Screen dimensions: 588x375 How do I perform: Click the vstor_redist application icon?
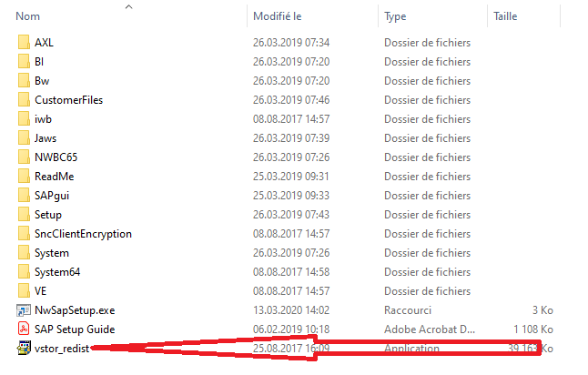pyautogui.click(x=24, y=348)
